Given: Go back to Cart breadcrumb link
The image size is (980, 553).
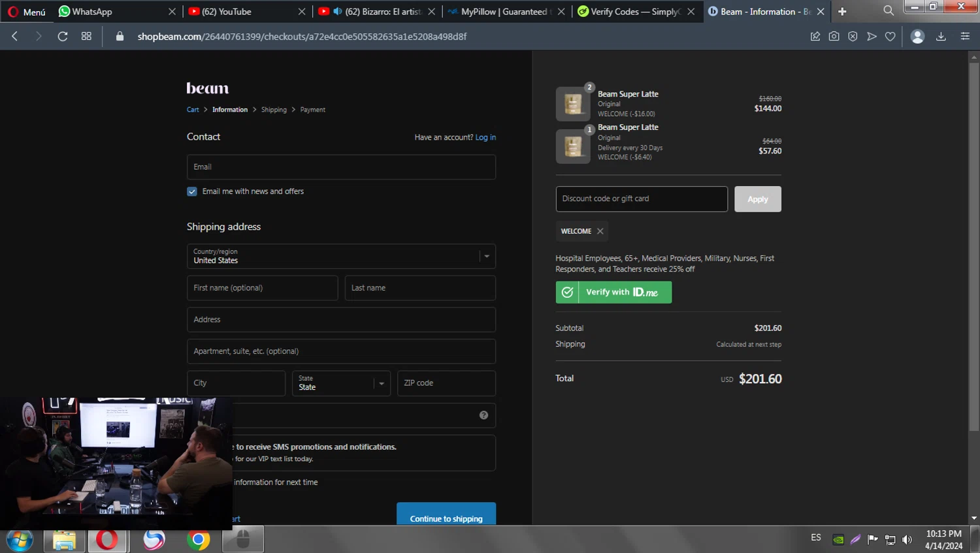Looking at the screenshot, I should [x=193, y=110].
